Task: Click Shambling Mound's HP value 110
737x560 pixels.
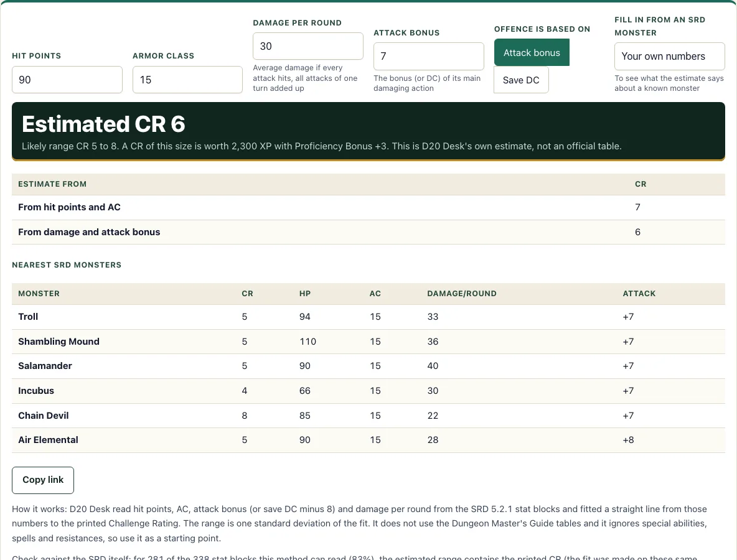Action: coord(308,342)
